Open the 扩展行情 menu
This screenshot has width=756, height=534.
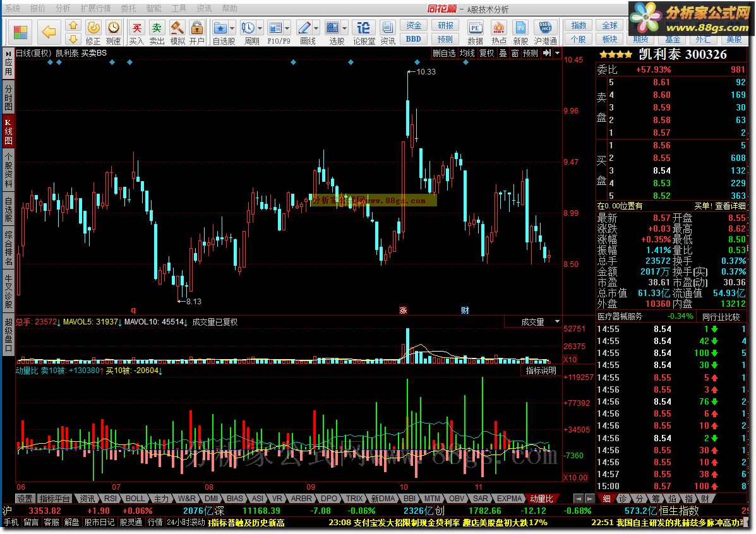95,8
